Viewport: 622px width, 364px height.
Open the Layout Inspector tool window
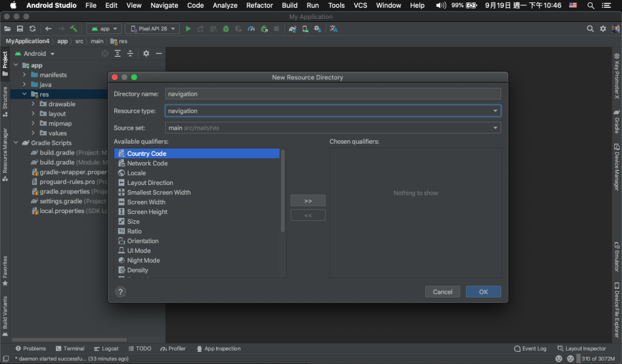coord(581,349)
